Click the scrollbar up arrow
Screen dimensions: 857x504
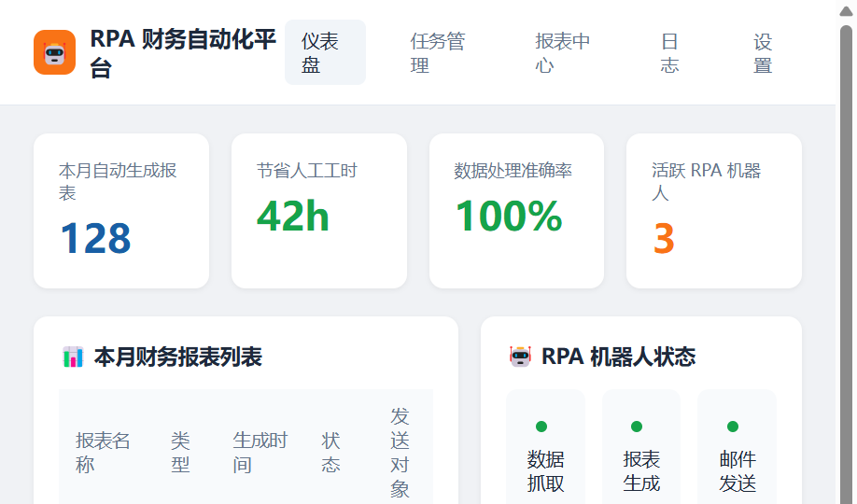[846, 11]
